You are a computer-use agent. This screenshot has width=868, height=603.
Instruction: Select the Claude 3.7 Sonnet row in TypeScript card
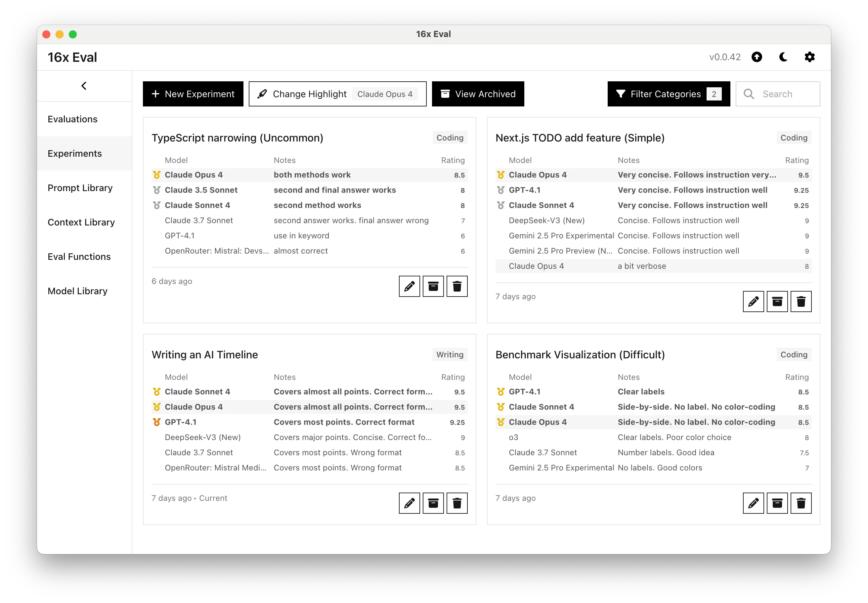[309, 220]
